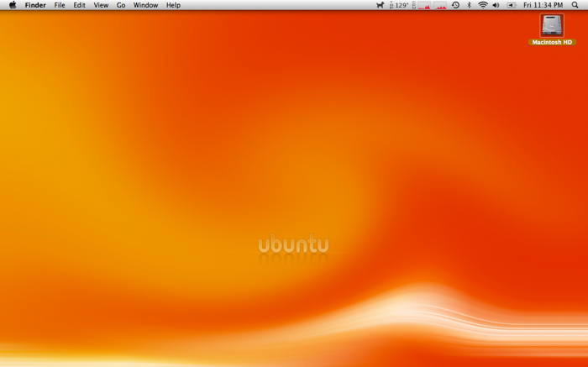Open the CPU usage graph menu

[x=429, y=5]
